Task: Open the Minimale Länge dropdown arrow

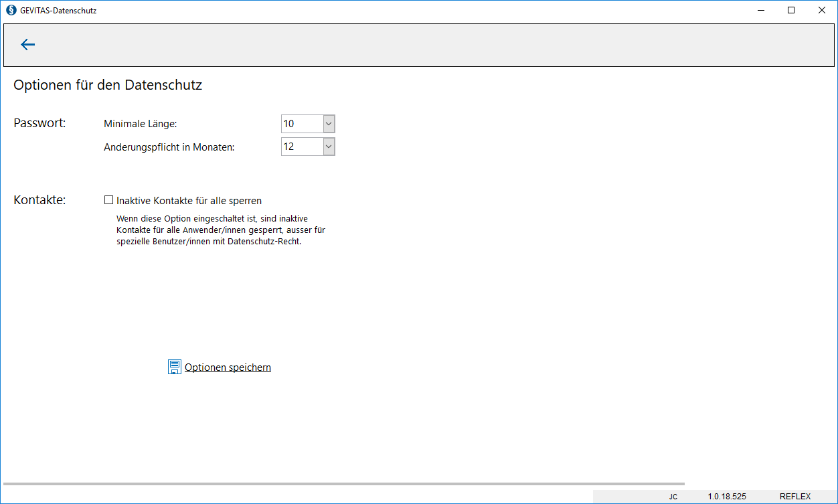Action: click(329, 124)
